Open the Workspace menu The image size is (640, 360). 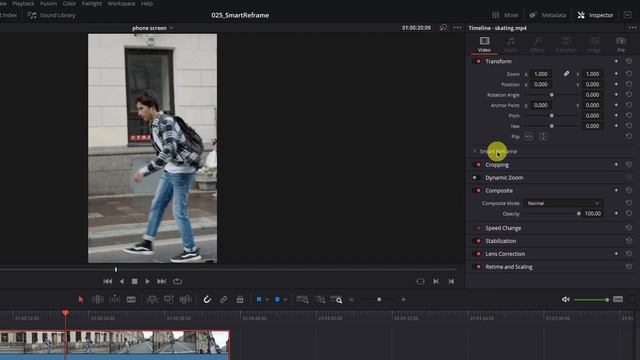pos(121,4)
